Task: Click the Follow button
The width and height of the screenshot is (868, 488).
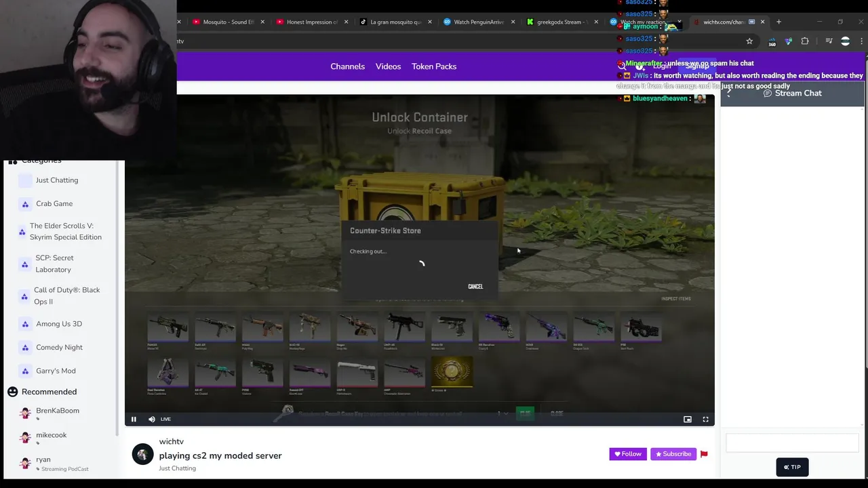Action: pyautogui.click(x=628, y=454)
